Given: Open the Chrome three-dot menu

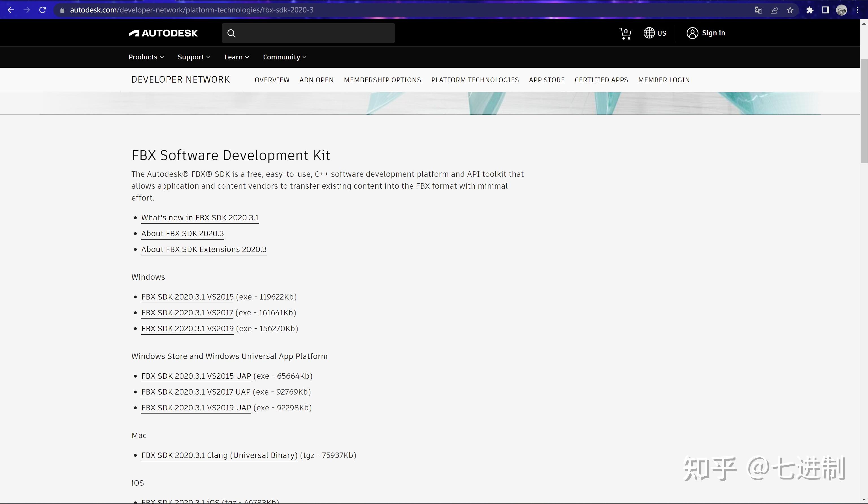Looking at the screenshot, I should point(857,10).
